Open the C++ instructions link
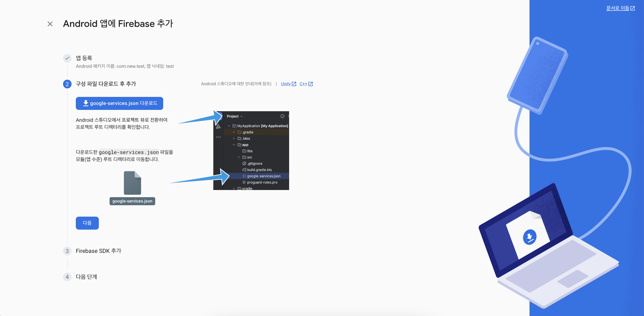 click(x=303, y=84)
